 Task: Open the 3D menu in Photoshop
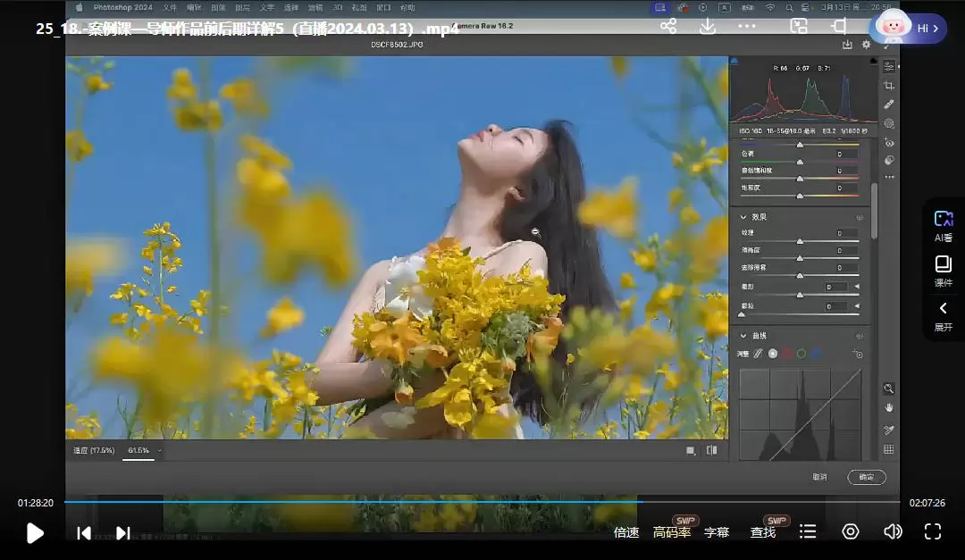[337, 7]
